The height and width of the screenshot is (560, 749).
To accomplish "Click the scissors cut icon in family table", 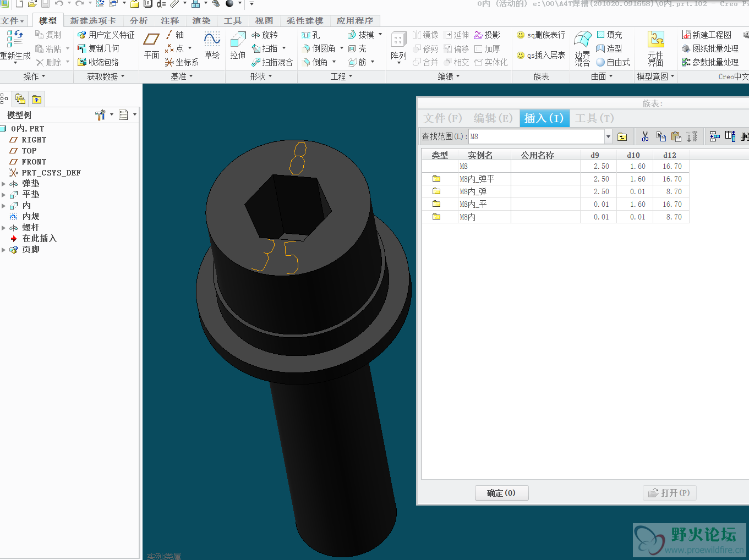I will pyautogui.click(x=645, y=136).
